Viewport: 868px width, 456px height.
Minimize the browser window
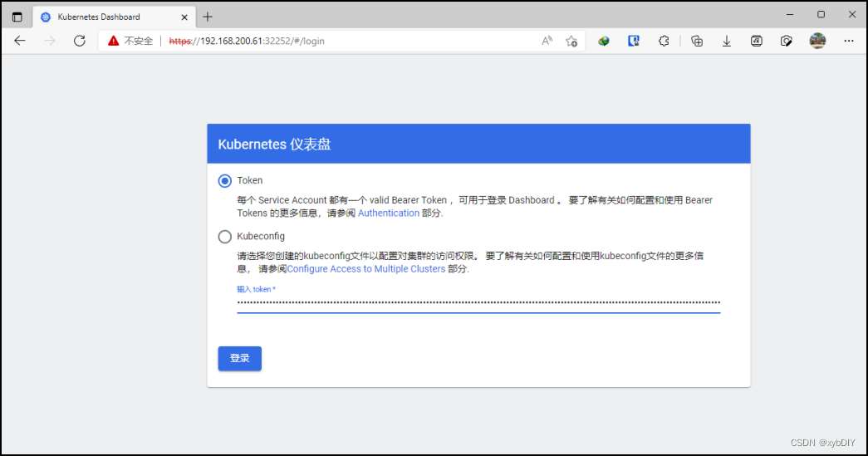coord(790,15)
